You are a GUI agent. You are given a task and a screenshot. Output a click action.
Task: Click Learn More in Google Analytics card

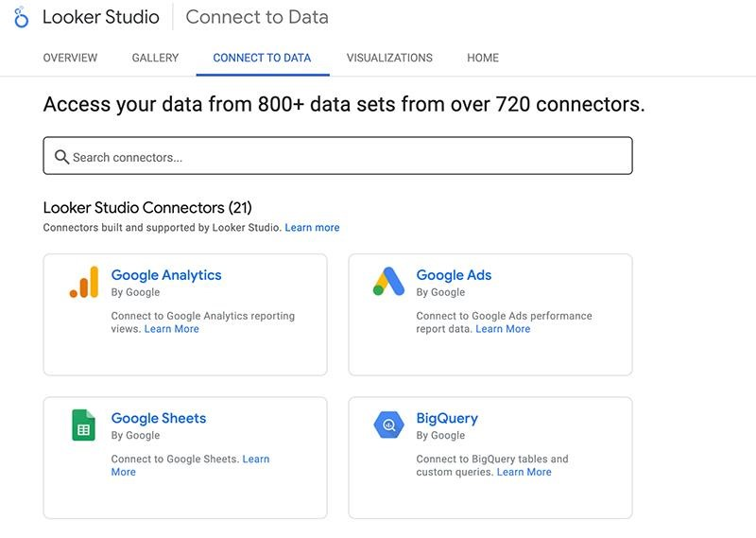(172, 329)
